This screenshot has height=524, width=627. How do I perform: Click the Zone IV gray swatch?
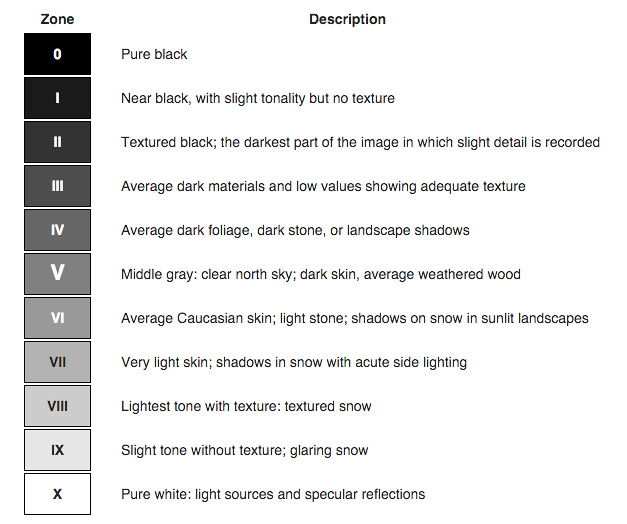pyautogui.click(x=57, y=230)
